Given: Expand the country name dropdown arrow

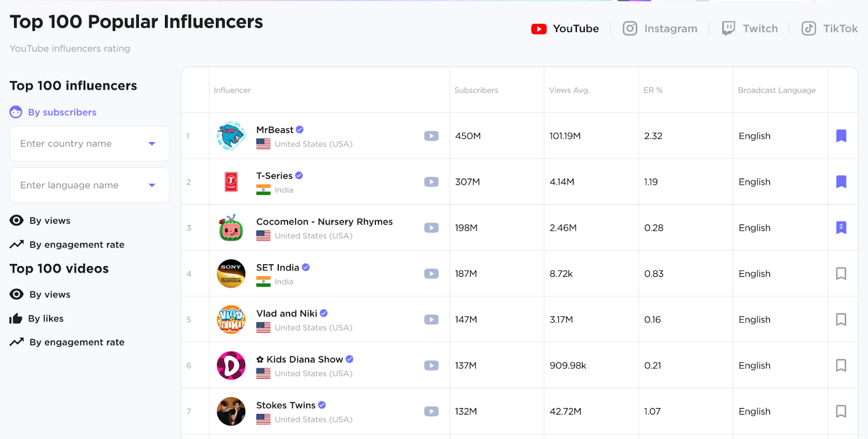Looking at the screenshot, I should 152,144.
